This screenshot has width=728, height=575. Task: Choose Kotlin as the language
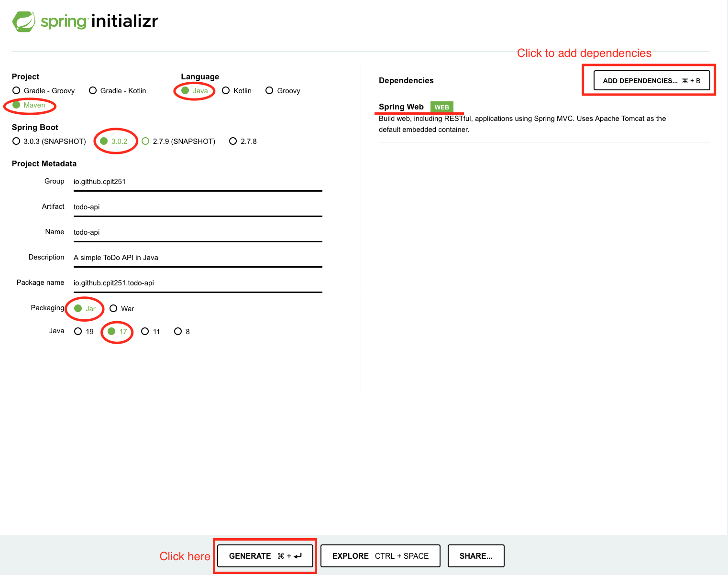[x=237, y=91]
